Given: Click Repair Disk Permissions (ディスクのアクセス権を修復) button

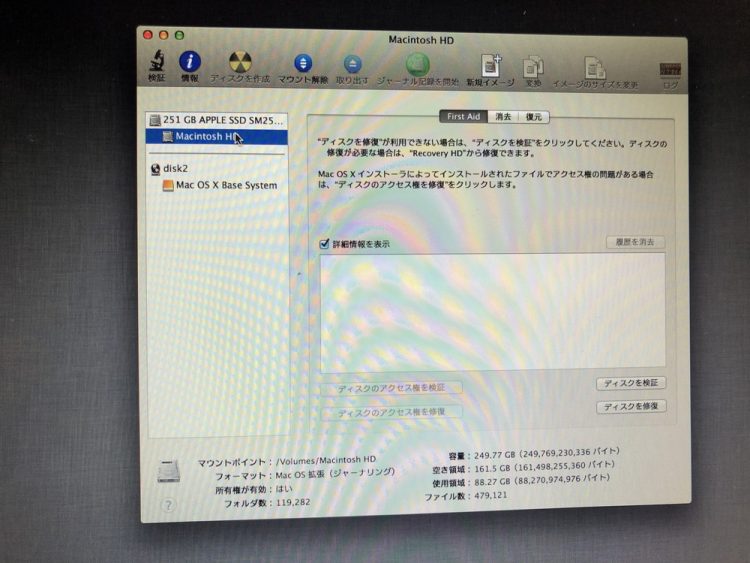Looking at the screenshot, I should [391, 412].
